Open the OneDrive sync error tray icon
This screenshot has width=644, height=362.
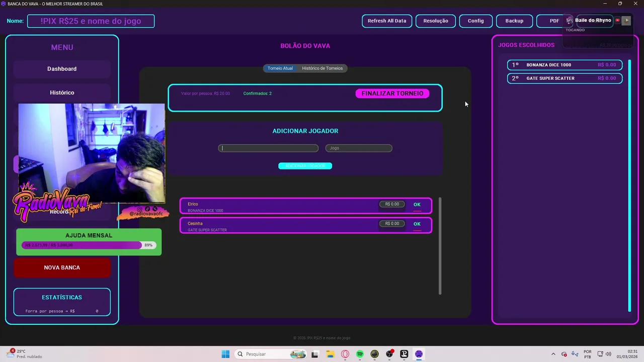[564, 354]
